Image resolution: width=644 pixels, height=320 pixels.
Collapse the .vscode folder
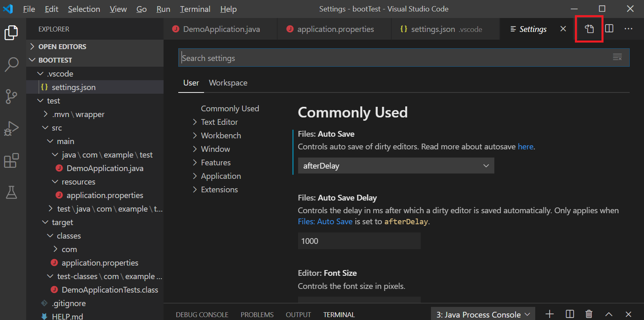tap(95, 74)
